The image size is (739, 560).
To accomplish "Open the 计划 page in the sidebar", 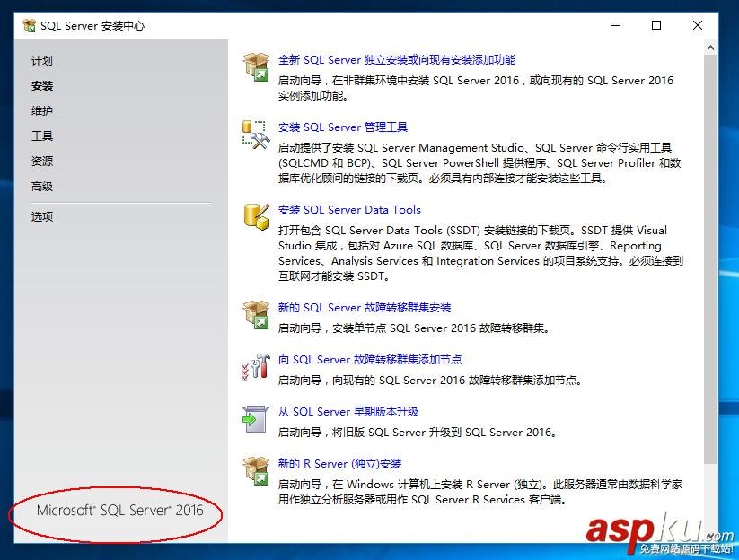I will tap(42, 61).
